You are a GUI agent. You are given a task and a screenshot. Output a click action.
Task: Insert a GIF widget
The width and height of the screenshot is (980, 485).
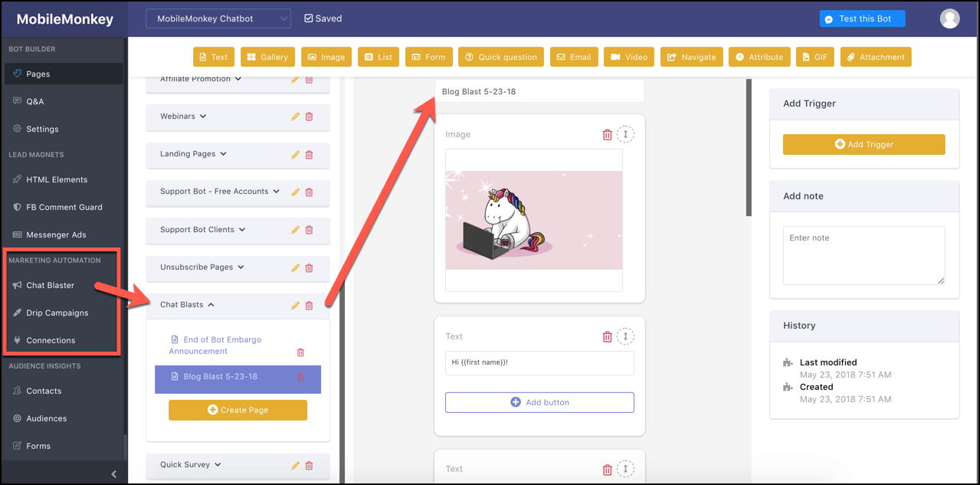(x=814, y=57)
